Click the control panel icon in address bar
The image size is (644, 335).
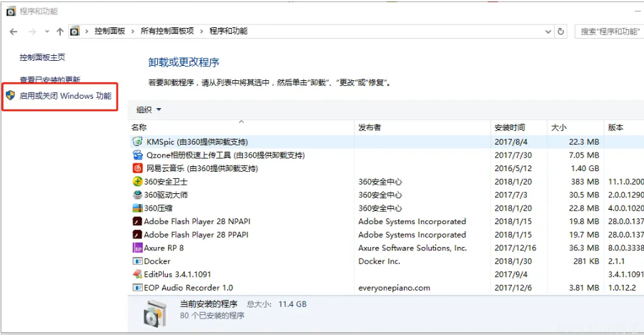(x=74, y=31)
